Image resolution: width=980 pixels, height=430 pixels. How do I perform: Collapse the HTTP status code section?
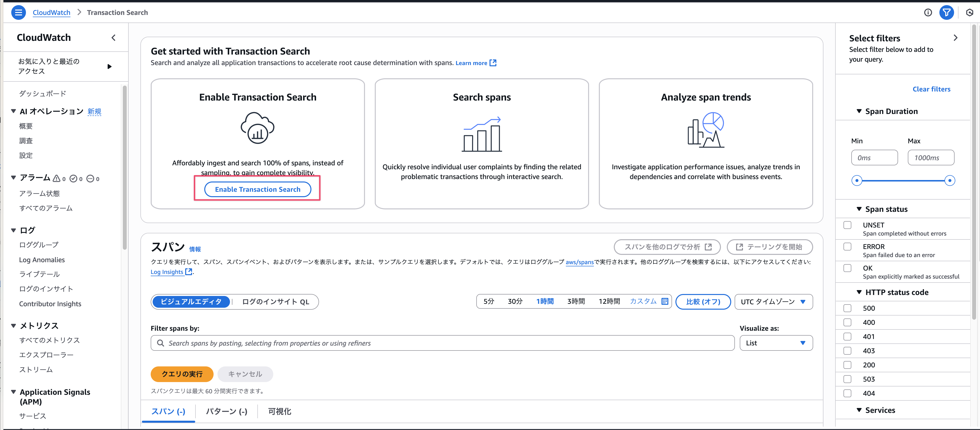(x=859, y=292)
